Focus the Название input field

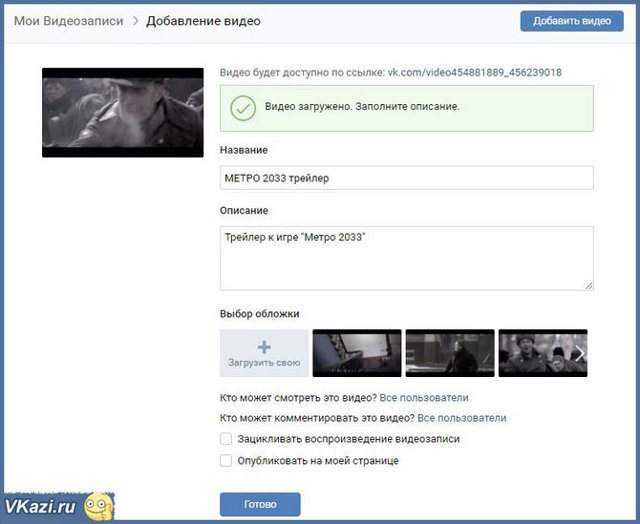click(407, 178)
